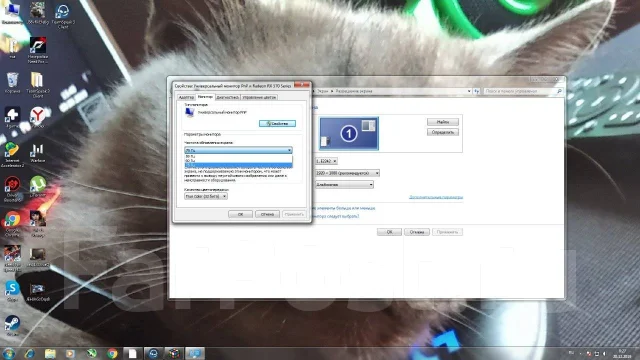The image size is (640, 360).
Task: Open the Дополнительные параметры link
Action: point(436,197)
